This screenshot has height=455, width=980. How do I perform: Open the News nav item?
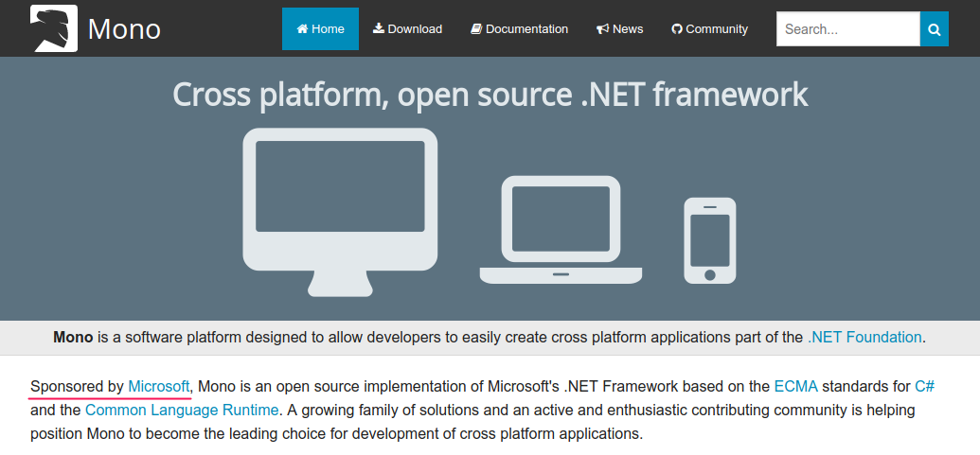point(619,28)
